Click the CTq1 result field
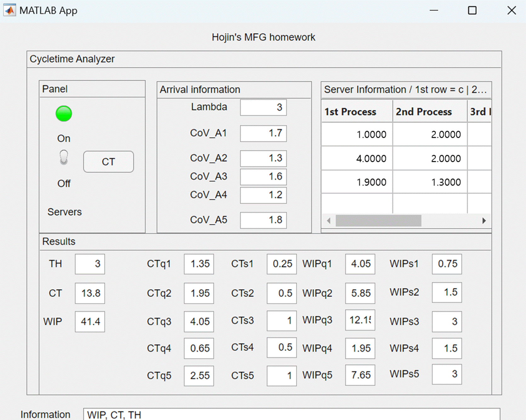 coord(199,264)
